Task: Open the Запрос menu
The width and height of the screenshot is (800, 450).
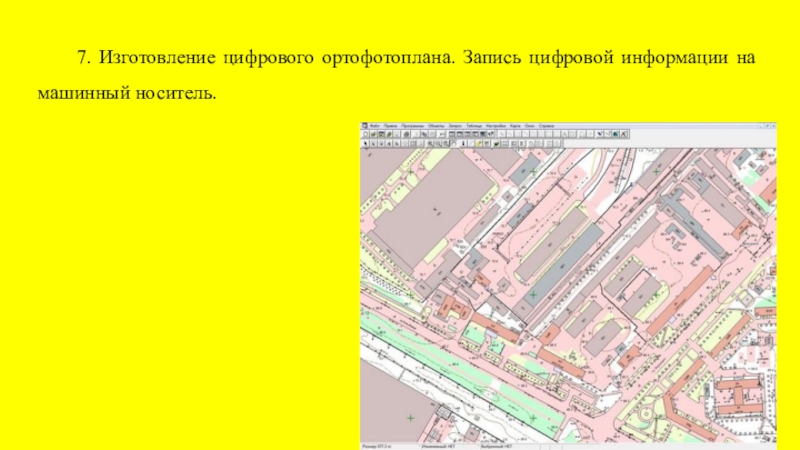Action: (456, 126)
